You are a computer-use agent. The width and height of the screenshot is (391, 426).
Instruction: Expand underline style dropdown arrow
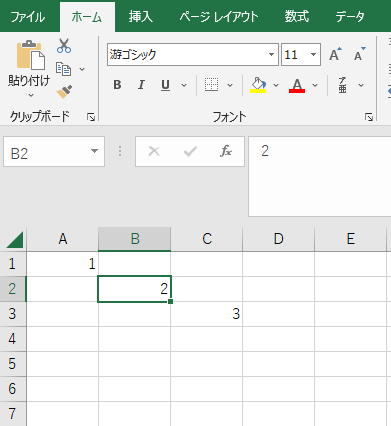[x=184, y=85]
